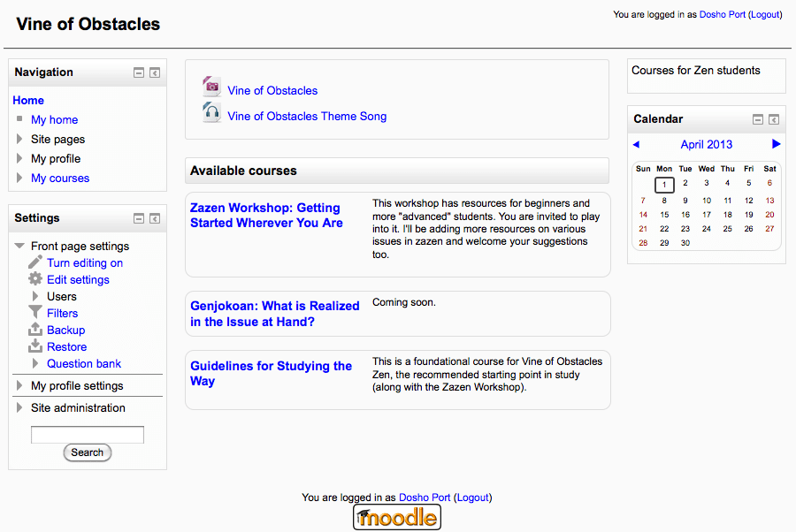Hide the Calendar block with minus icon
This screenshot has width=796, height=532.
pos(757,119)
